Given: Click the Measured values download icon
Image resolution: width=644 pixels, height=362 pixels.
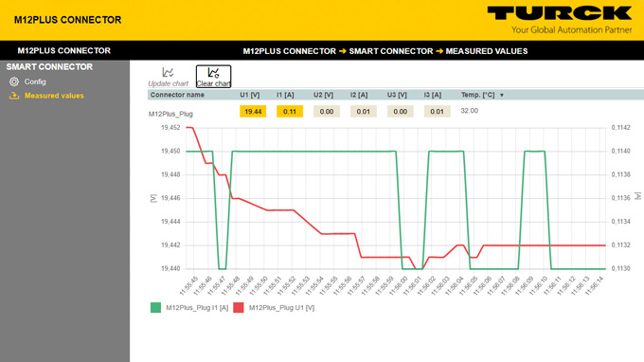Looking at the screenshot, I should (14, 96).
